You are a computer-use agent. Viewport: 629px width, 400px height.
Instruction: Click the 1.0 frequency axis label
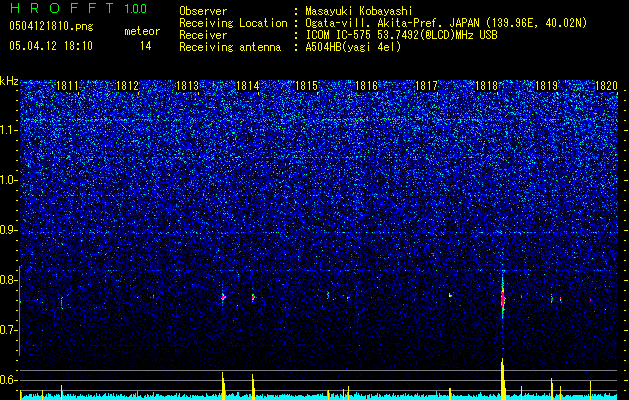pos(9,180)
